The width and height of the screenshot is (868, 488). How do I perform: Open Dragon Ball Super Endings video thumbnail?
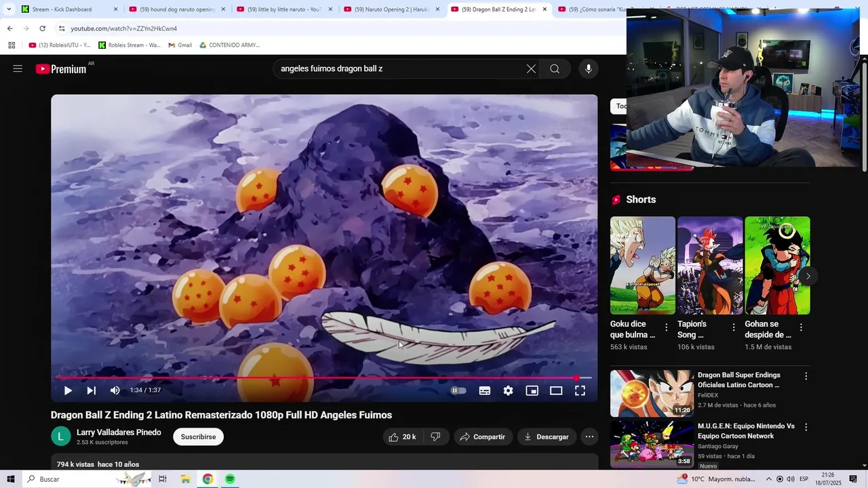pos(652,393)
